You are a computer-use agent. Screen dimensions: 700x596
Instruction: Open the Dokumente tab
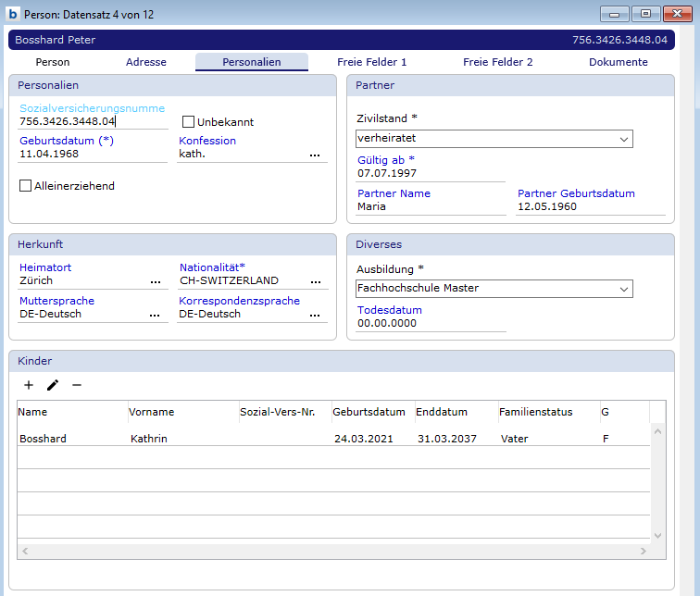click(x=618, y=62)
